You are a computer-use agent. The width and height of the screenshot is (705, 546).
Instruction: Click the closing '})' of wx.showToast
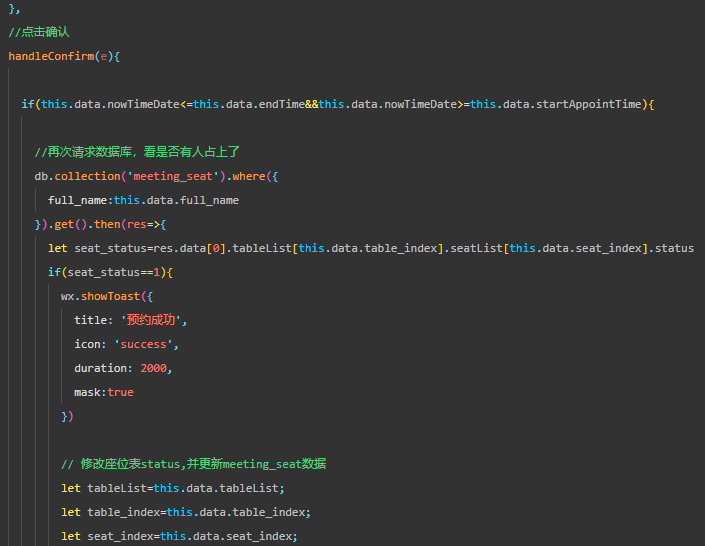[67, 416]
